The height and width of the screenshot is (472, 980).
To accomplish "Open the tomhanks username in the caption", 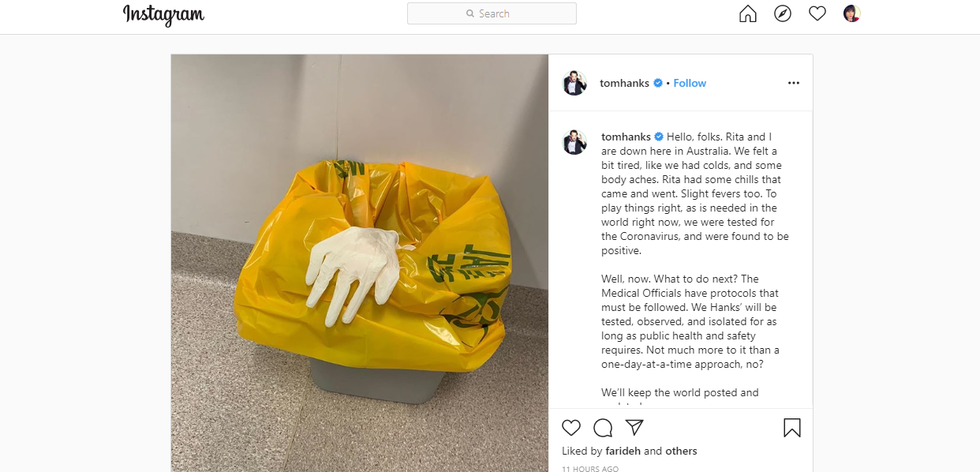I will (x=626, y=137).
